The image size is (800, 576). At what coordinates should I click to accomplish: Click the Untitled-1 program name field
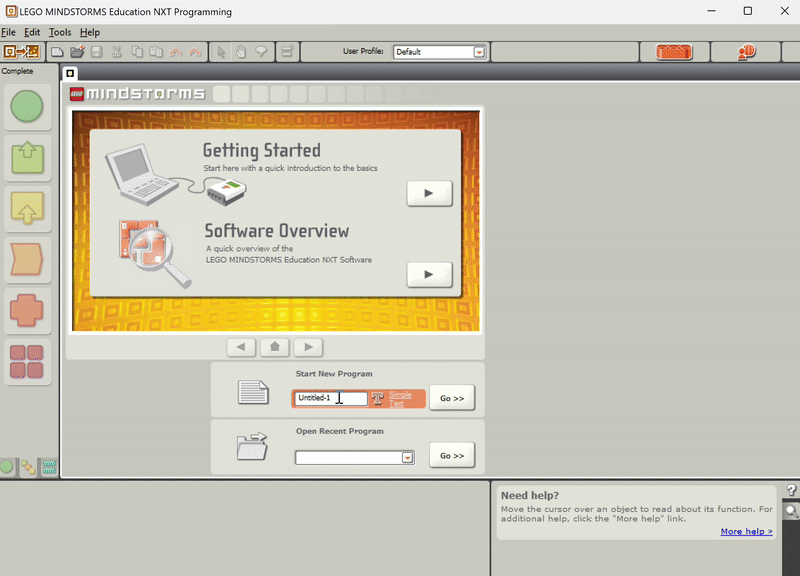point(331,398)
